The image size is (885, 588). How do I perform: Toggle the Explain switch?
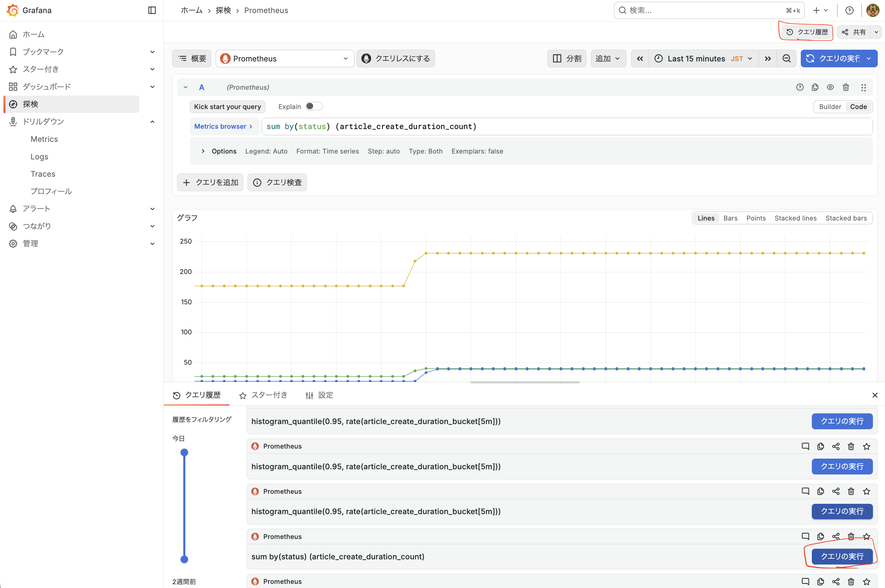(x=313, y=107)
